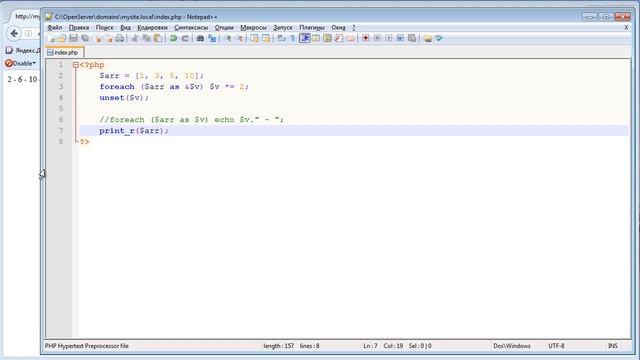Click the Яндекс bookmark in browser

(23, 50)
